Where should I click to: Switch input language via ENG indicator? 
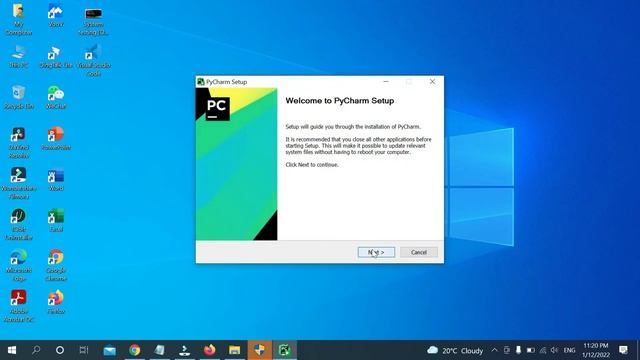click(569, 351)
